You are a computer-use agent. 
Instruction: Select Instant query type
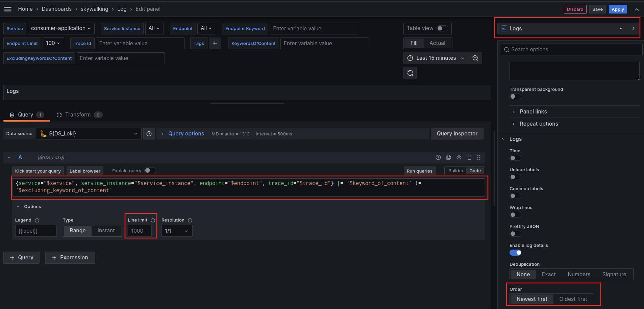[x=106, y=231]
